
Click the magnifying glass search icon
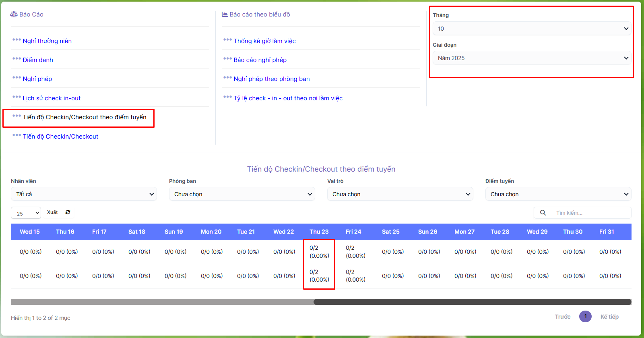point(543,213)
